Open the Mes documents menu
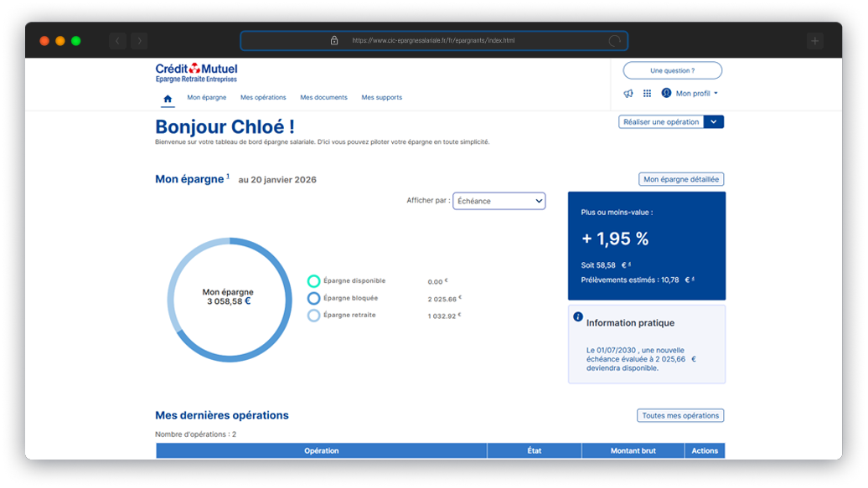Image resolution: width=868 pixels, height=488 pixels. pos(323,98)
